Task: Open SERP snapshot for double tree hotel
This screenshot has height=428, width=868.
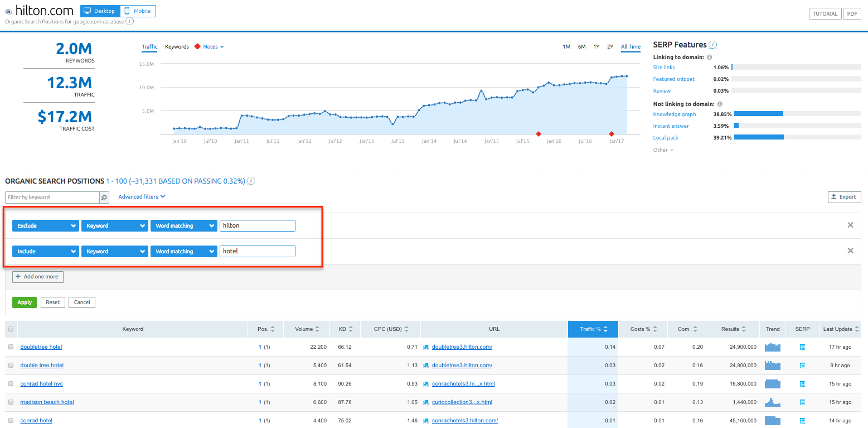Action: tap(802, 366)
